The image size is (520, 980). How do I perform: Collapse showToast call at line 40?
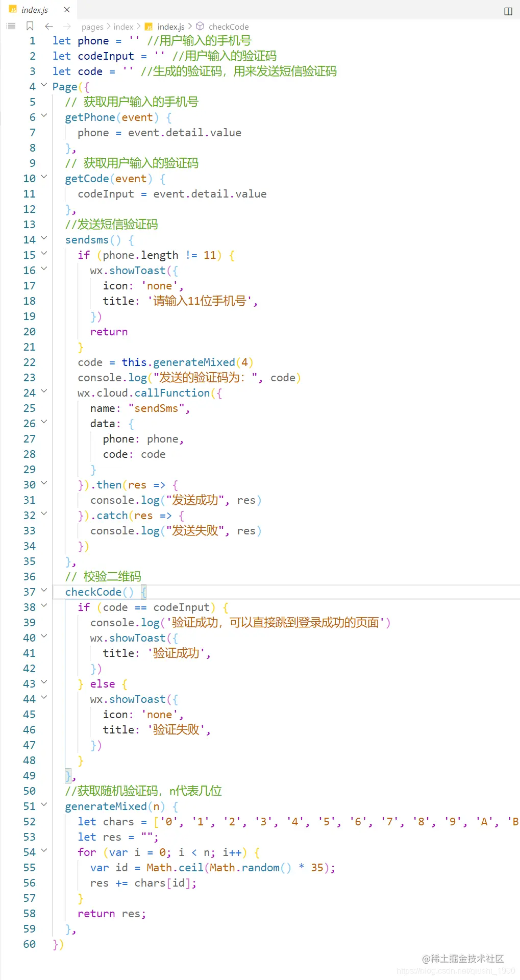click(44, 636)
